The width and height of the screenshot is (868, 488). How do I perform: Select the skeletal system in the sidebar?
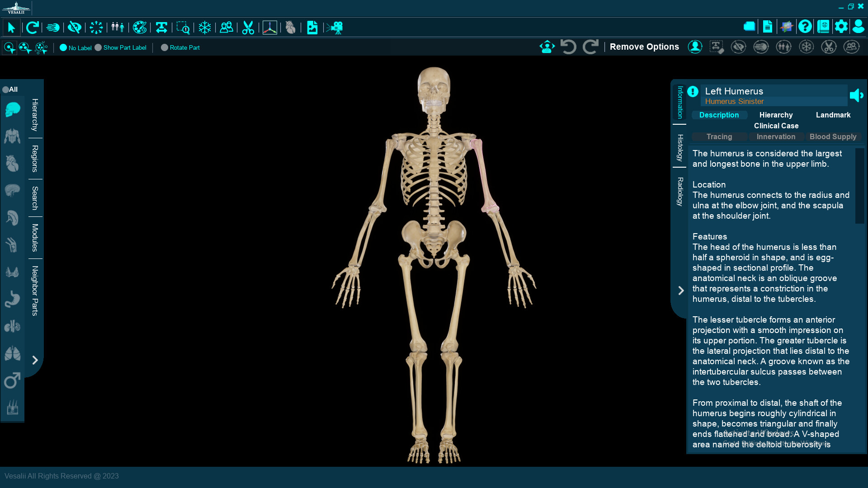click(12, 109)
